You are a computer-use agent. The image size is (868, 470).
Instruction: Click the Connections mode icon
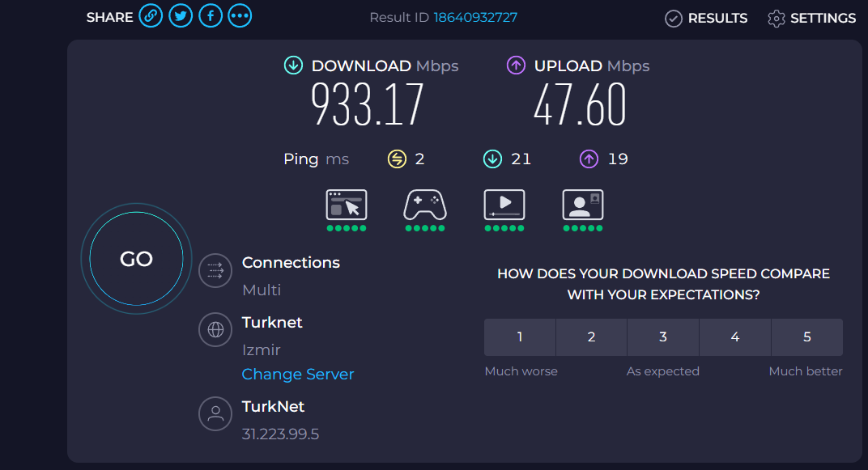click(x=215, y=270)
